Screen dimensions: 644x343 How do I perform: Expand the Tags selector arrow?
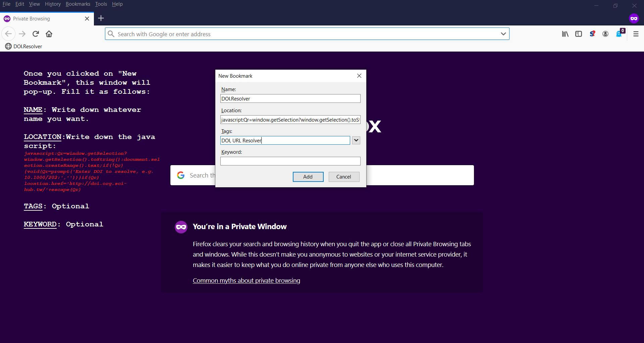[356, 140]
